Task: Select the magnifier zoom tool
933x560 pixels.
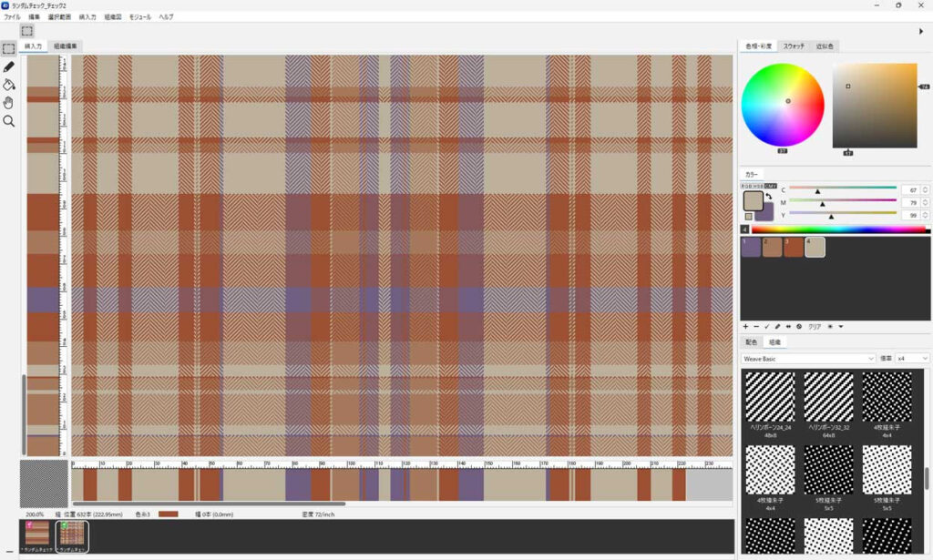Action: tap(8, 120)
